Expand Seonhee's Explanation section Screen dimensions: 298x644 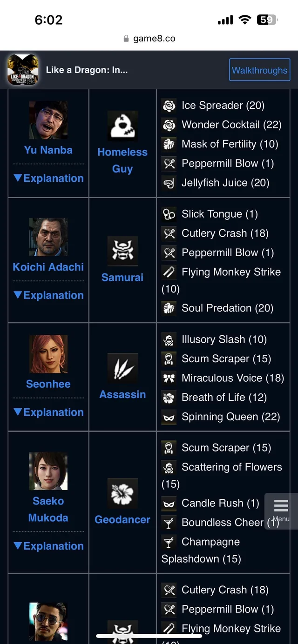point(48,412)
